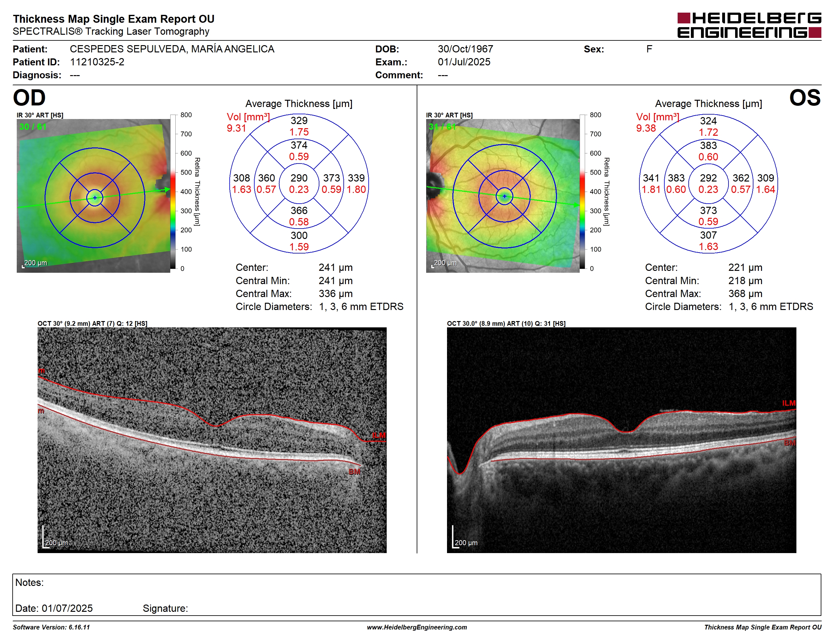The width and height of the screenshot is (834, 644).
Task: Click the OS inner inferior thickness 373
Action: click(708, 210)
